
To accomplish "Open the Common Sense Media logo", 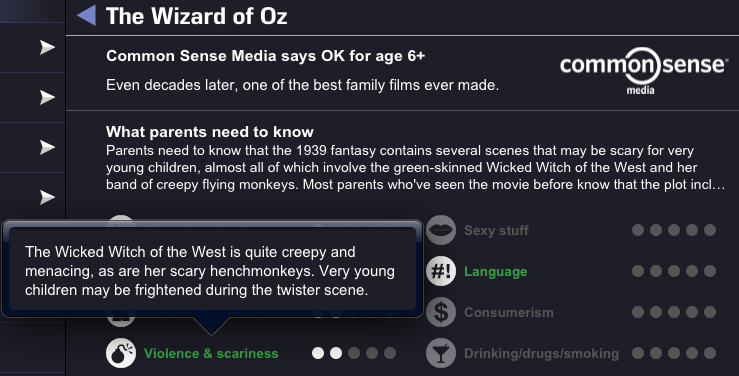I will pyautogui.click(x=644, y=70).
